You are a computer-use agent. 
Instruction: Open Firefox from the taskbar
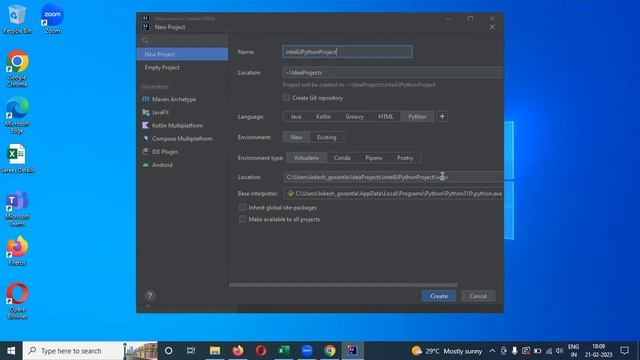click(x=238, y=351)
